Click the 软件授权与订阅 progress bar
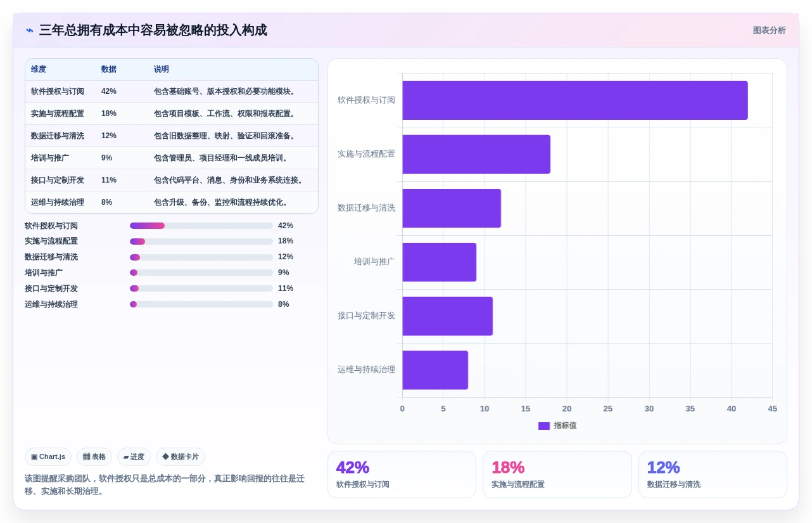Viewport: 812px width, 523px height. tap(201, 226)
